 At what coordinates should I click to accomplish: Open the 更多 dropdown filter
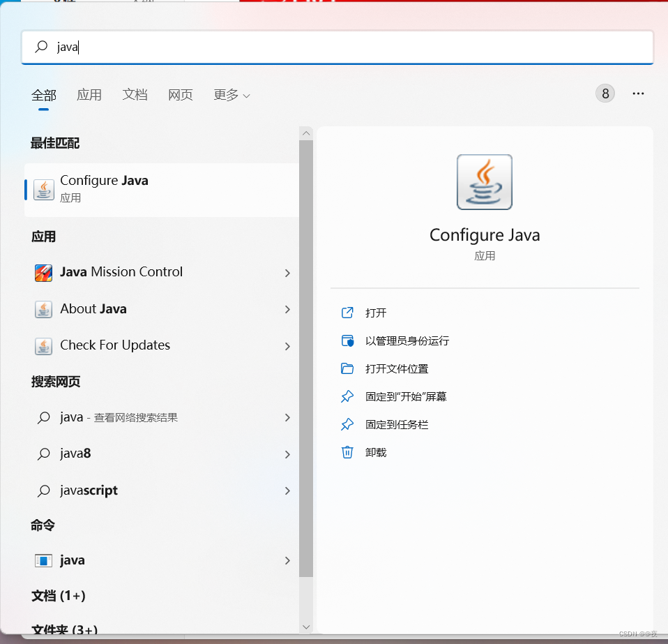click(x=231, y=95)
